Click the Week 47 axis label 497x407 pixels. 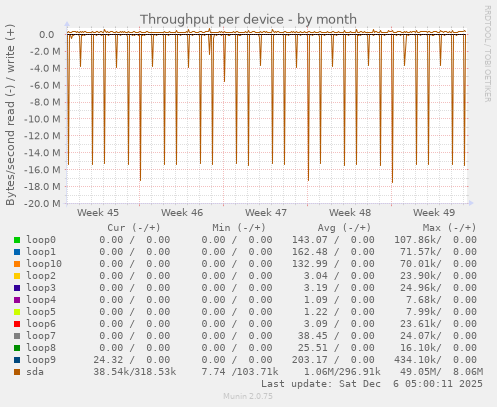click(266, 213)
